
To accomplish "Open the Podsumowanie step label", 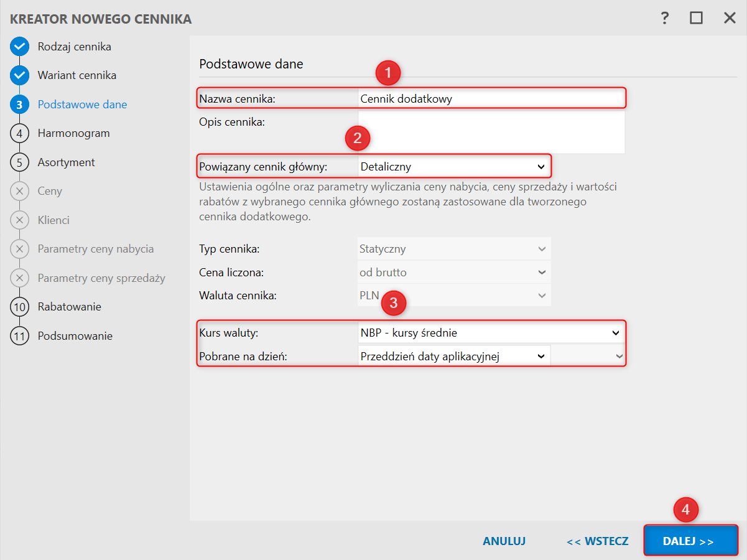I will 75,336.
